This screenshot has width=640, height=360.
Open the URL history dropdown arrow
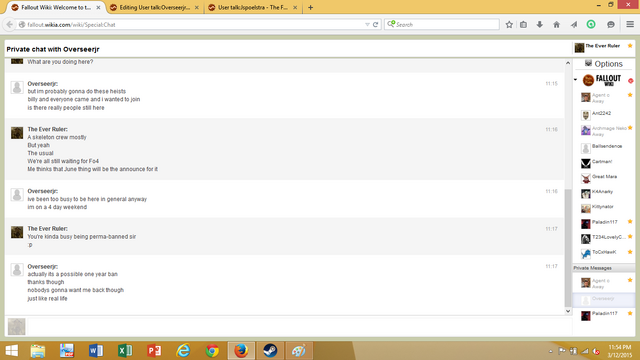(367, 24)
